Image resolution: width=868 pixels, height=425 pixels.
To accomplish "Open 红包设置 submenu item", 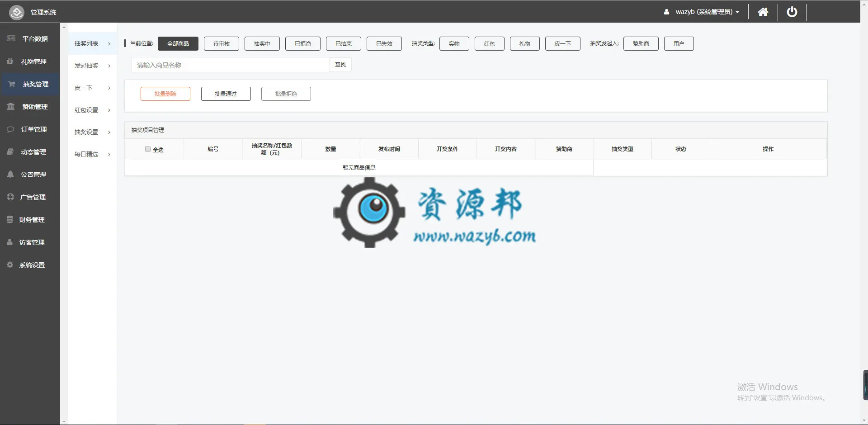I will point(92,110).
